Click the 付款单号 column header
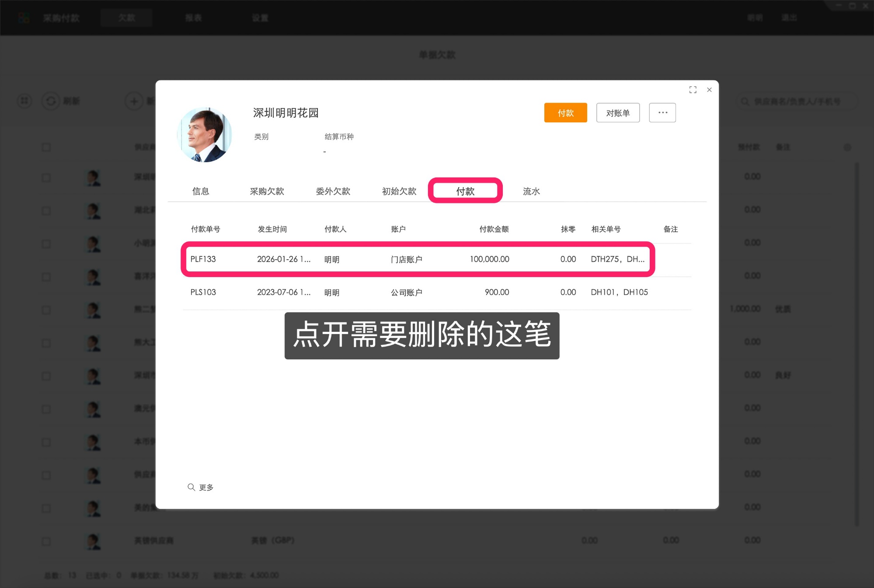874x588 pixels. (x=205, y=229)
